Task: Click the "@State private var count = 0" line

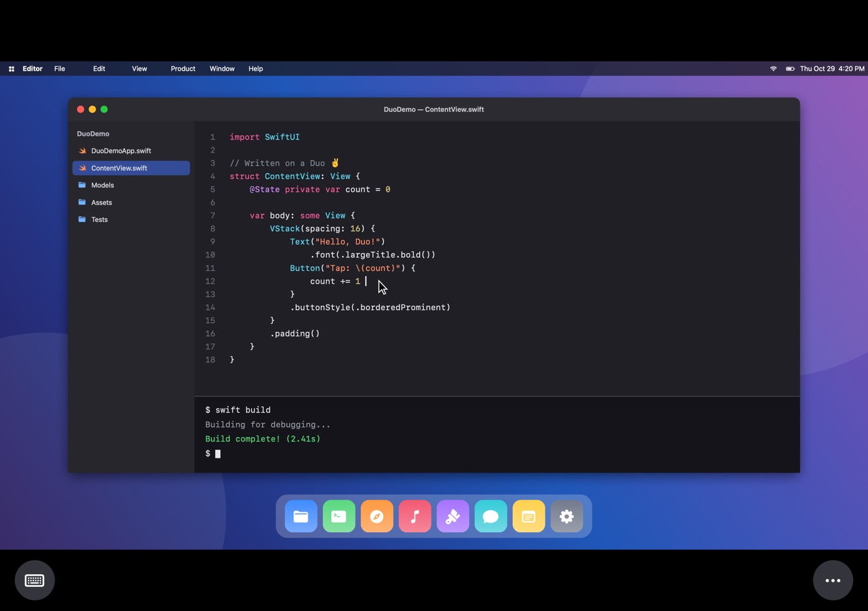Action: click(x=320, y=190)
